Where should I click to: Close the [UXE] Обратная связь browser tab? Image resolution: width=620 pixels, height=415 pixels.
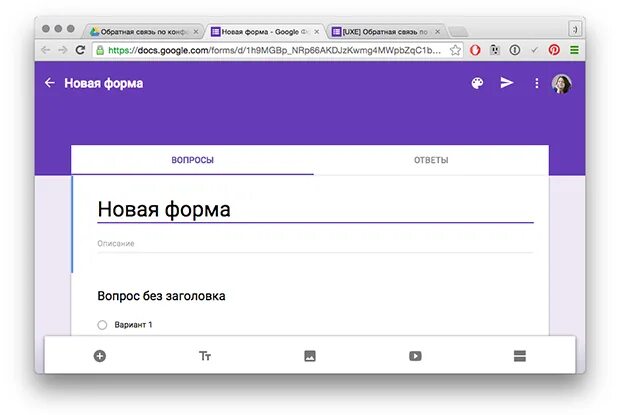pyautogui.click(x=437, y=32)
